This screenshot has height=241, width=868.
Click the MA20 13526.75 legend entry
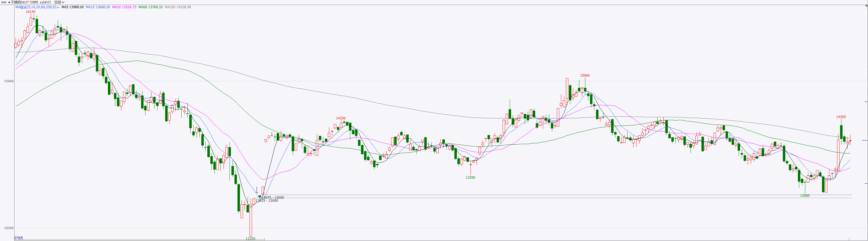coord(124,7)
